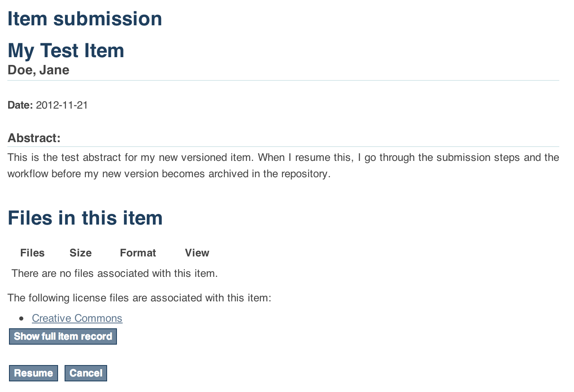574x392 pixels.
Task: Click the Files in this item heading
Action: pos(85,218)
